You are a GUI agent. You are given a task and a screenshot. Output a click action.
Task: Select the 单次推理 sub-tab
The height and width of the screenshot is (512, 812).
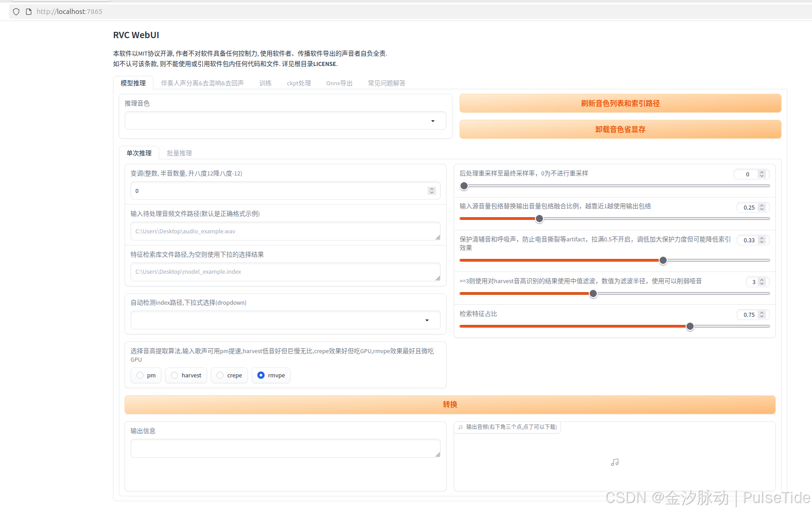(139, 153)
